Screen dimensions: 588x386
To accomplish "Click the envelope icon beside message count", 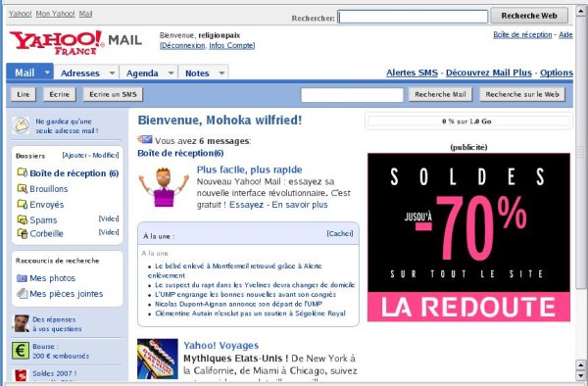I will 145,140.
